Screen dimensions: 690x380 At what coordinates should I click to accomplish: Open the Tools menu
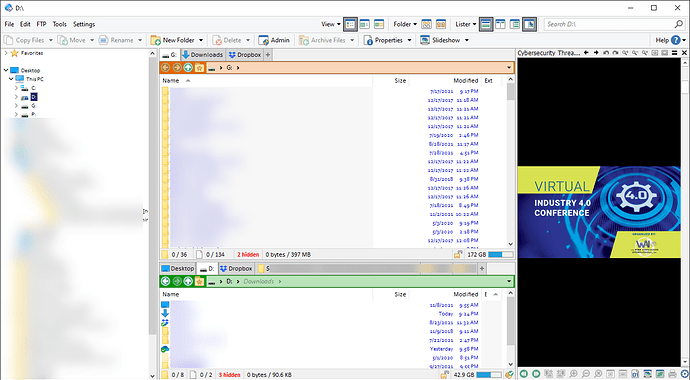(59, 24)
